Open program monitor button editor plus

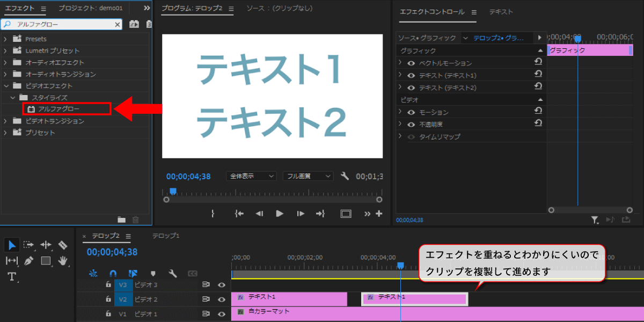click(379, 214)
